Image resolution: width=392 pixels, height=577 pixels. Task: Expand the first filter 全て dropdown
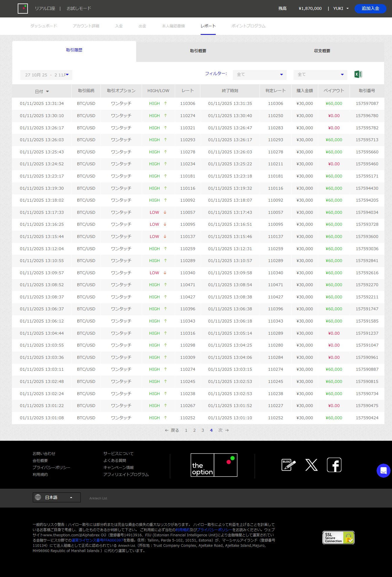click(260, 75)
